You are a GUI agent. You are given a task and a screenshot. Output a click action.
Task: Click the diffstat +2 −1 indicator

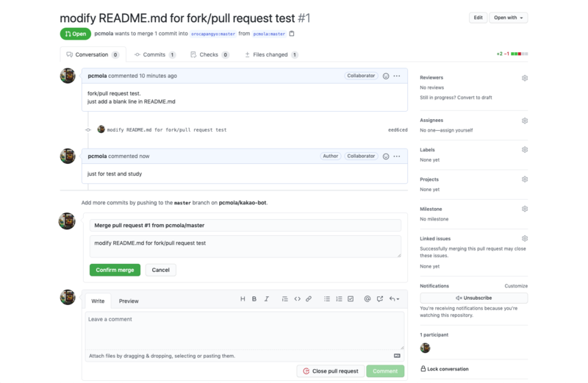pos(512,54)
